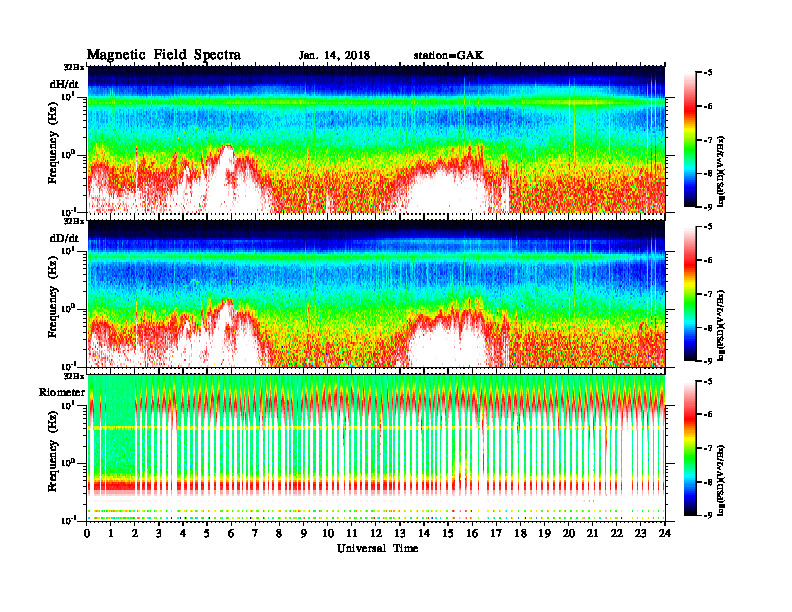
Task: Select the "dH/dt" panel label
Action: click(x=64, y=84)
